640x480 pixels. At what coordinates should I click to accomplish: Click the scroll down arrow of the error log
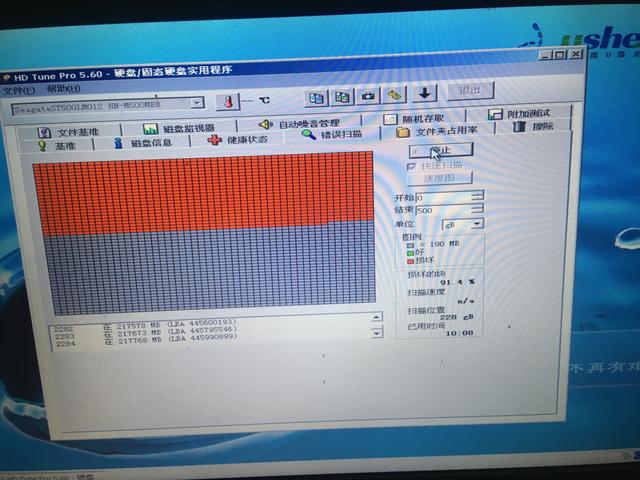tap(377, 333)
